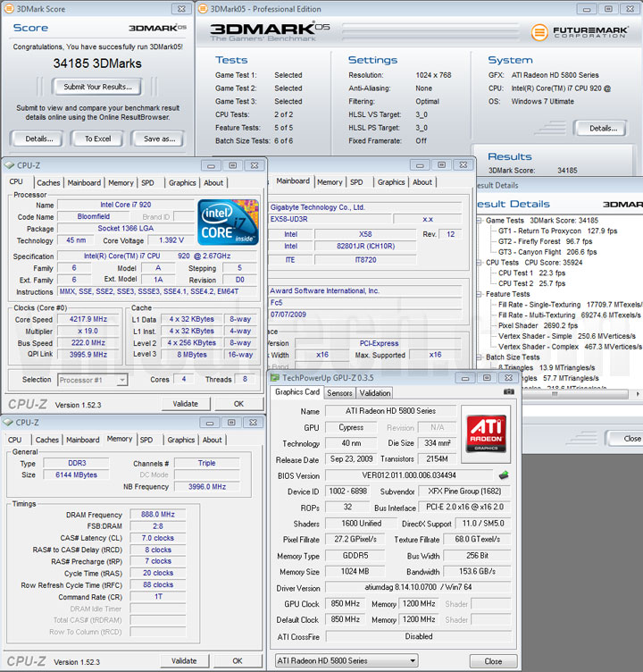Click the Intel Core i7 logo badge
This screenshot has width=643, height=672.
(228, 223)
